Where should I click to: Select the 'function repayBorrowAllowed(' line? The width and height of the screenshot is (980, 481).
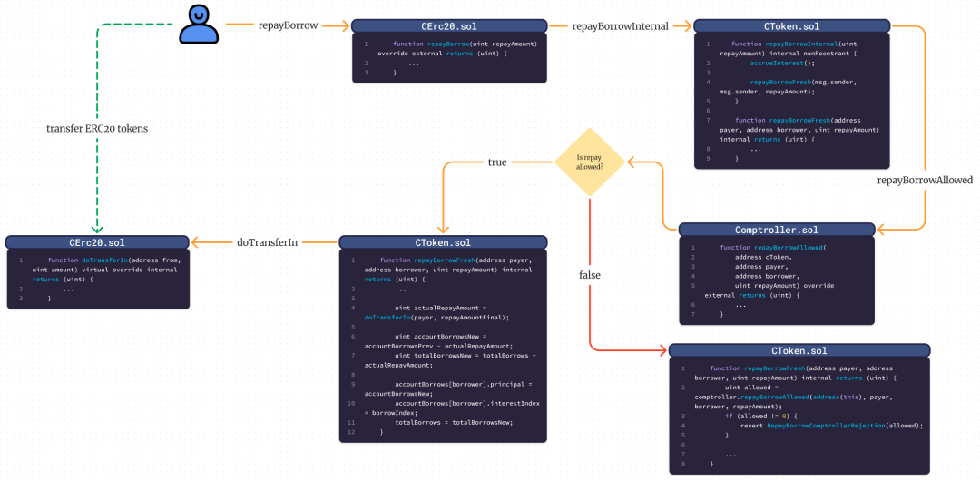pos(773,248)
